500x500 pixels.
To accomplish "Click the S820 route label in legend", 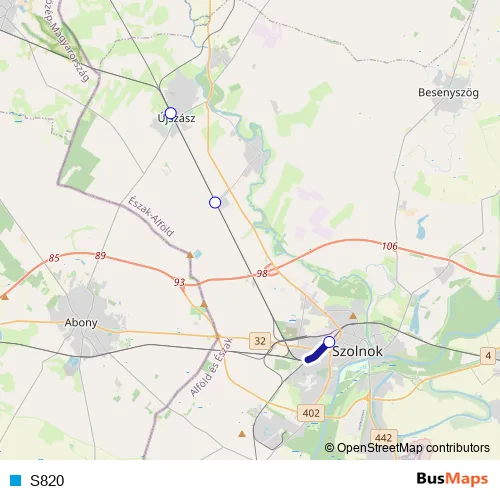I will pyautogui.click(x=47, y=480).
